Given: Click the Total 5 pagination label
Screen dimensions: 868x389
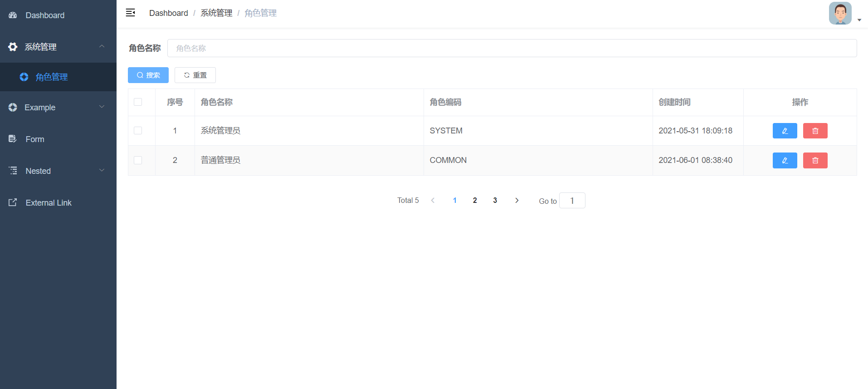Looking at the screenshot, I should click(x=408, y=200).
